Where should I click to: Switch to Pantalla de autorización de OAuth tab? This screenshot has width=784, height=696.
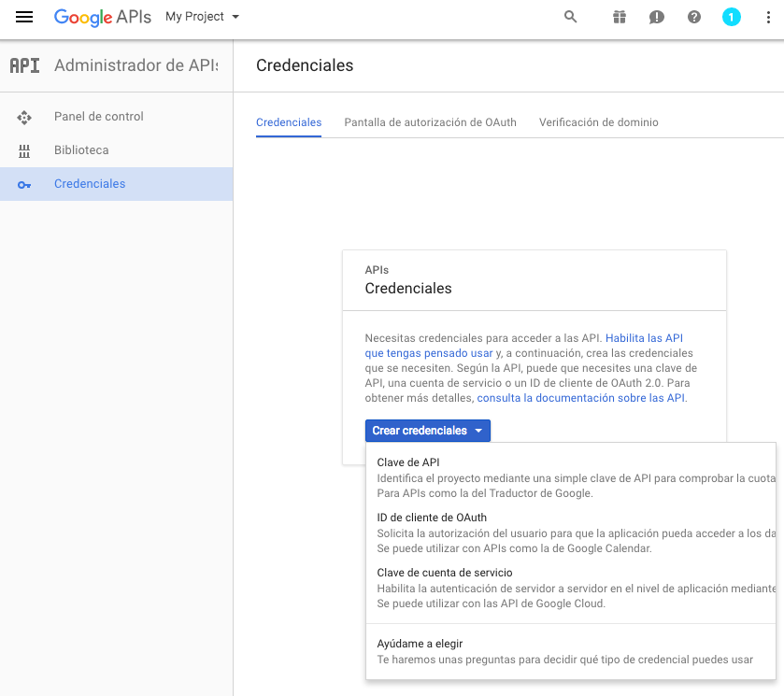[430, 122]
